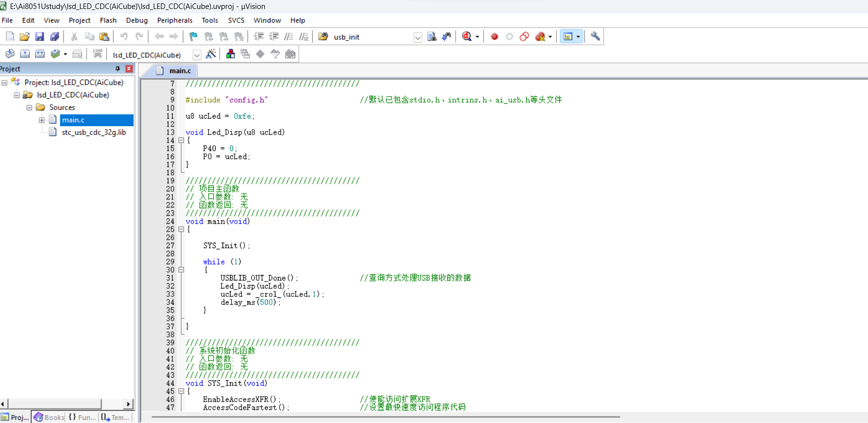This screenshot has width=868, height=423.
Task: Insert a breakpoint with the red dot icon
Action: [x=495, y=36]
